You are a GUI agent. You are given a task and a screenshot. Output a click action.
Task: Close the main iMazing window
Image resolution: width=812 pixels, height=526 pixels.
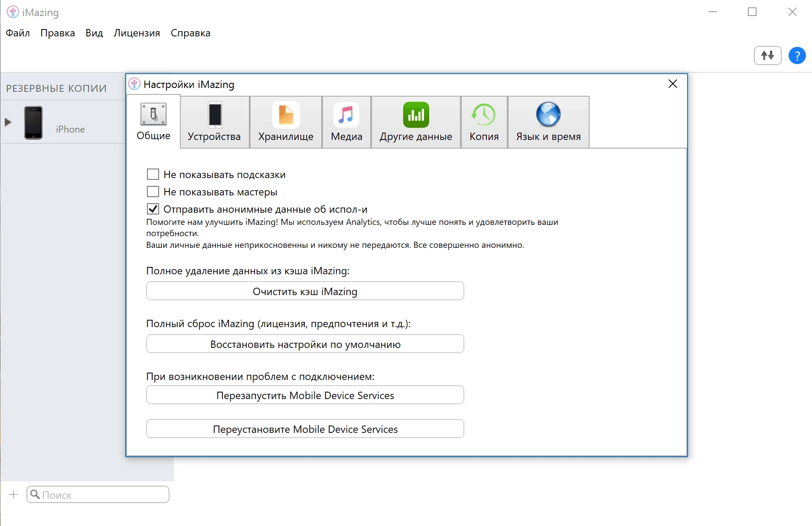click(792, 12)
